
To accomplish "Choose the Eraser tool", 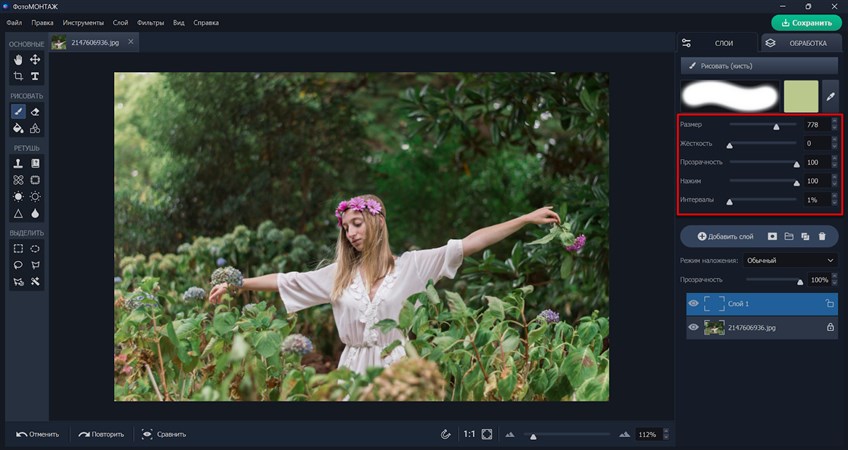I will 35,112.
